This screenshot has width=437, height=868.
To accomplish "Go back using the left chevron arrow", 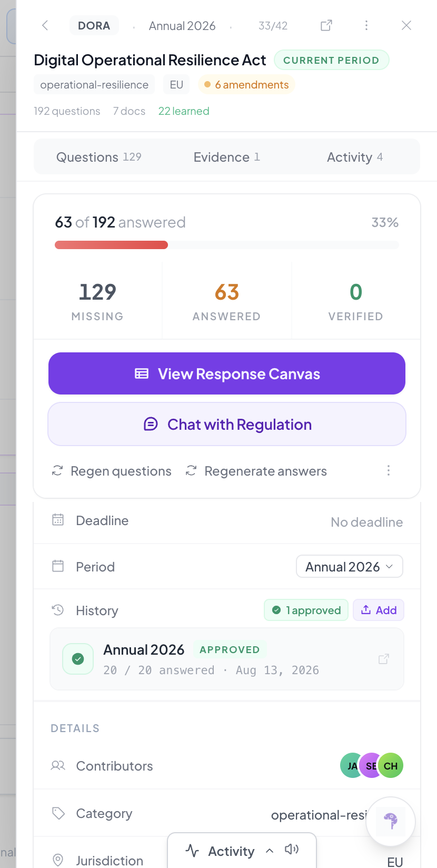I will tap(45, 25).
